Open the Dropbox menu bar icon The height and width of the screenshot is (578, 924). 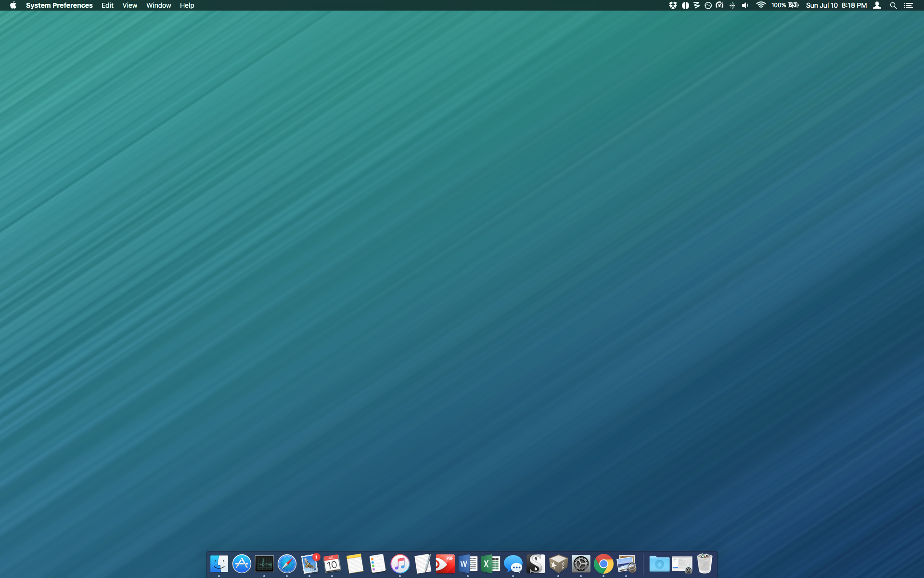point(673,5)
